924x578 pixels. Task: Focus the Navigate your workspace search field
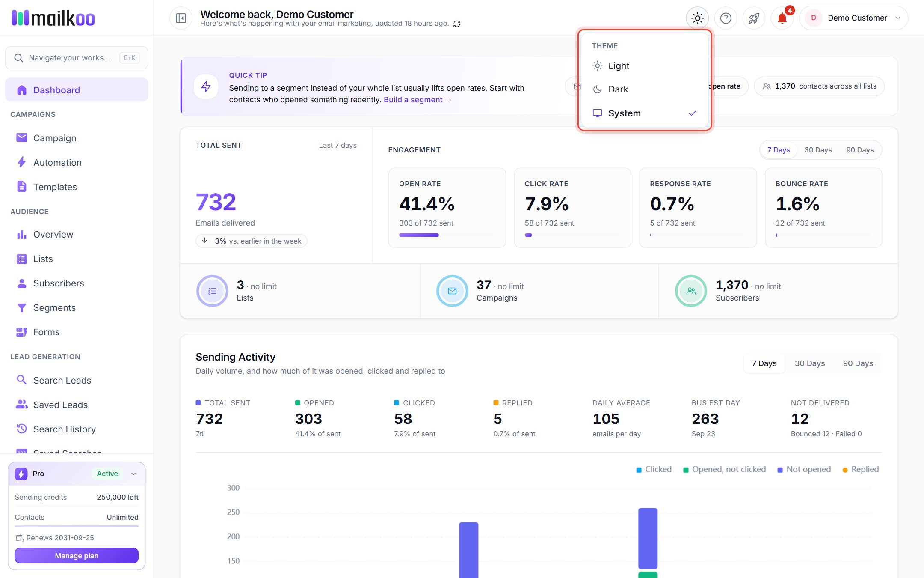coord(77,58)
